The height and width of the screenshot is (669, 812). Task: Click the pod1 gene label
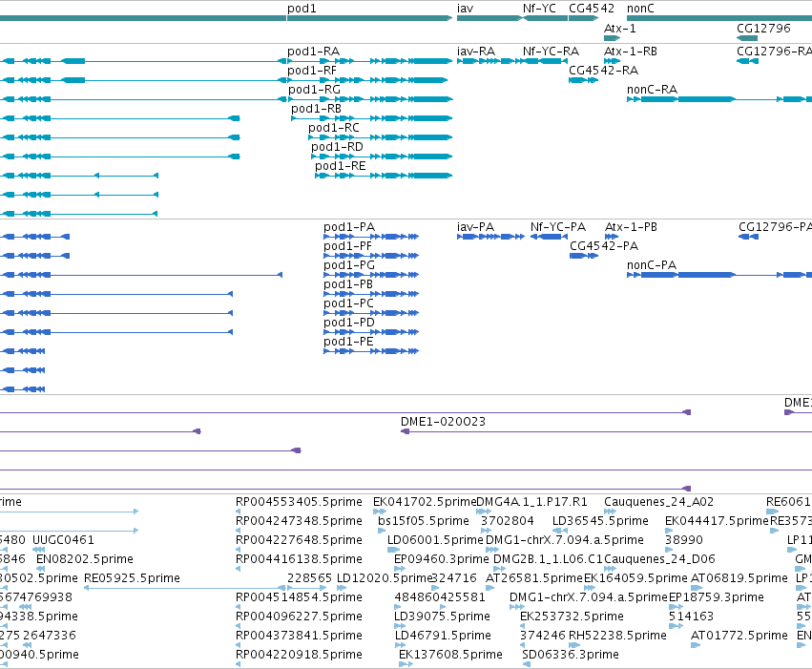point(302,9)
